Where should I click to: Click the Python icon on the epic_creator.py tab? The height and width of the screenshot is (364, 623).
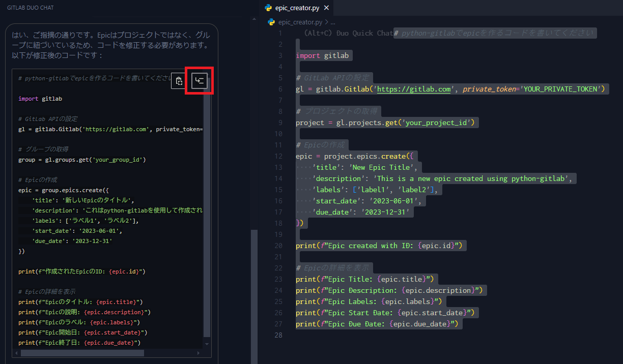click(x=268, y=8)
